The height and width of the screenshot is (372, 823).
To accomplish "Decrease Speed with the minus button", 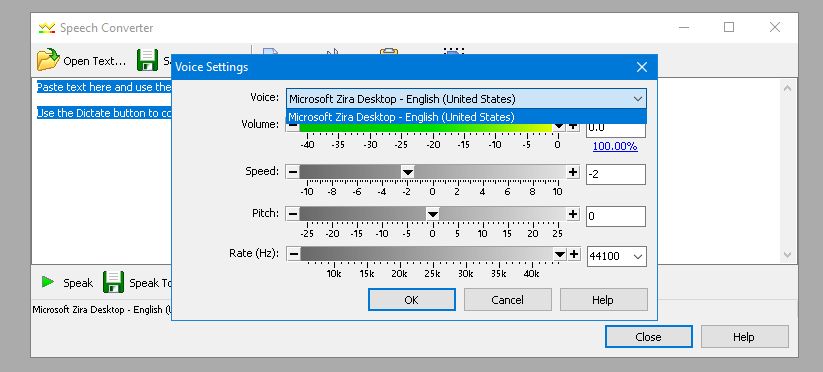I will [x=293, y=172].
